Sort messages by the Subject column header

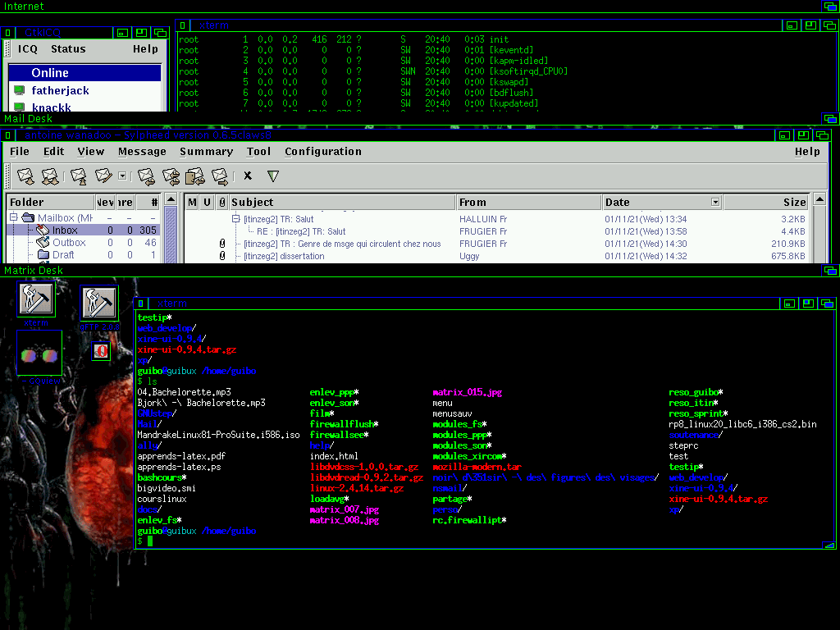coord(343,202)
